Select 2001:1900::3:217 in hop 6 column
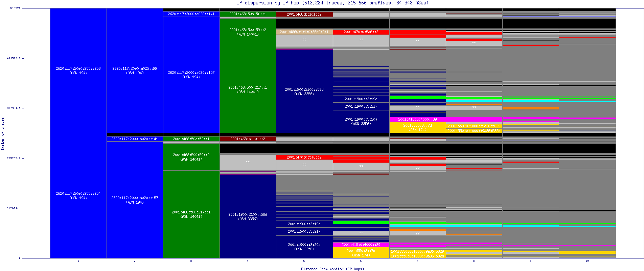 click(361, 106)
